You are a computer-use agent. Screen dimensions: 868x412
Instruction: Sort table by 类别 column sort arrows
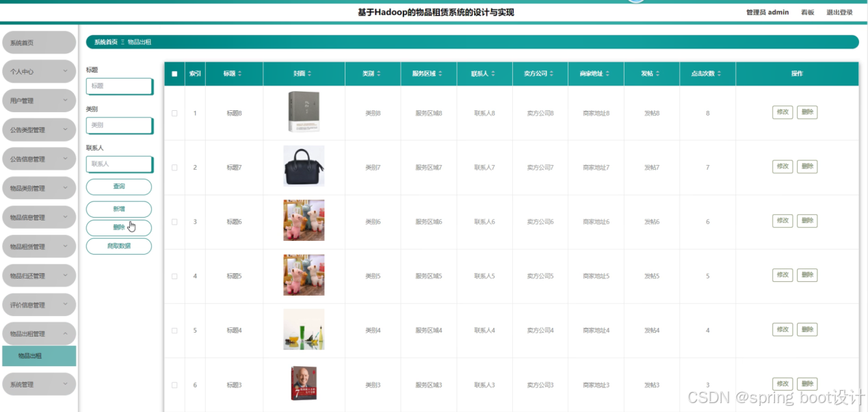tap(378, 74)
